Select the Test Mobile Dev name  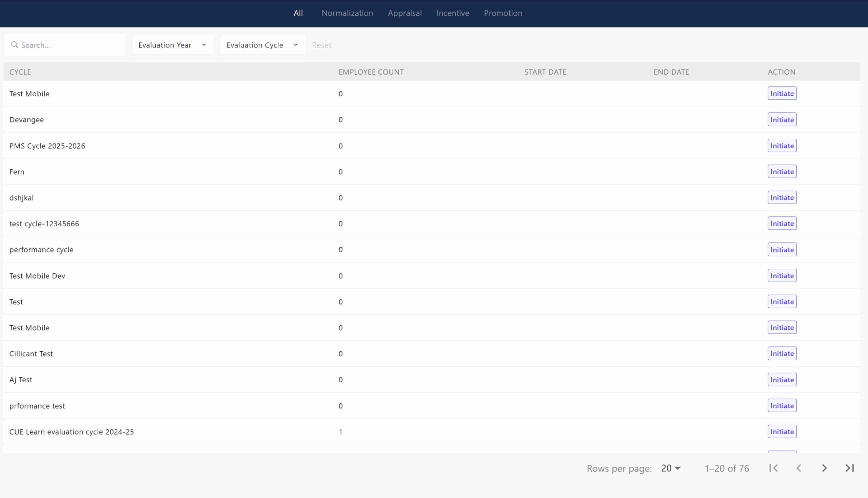tap(37, 276)
